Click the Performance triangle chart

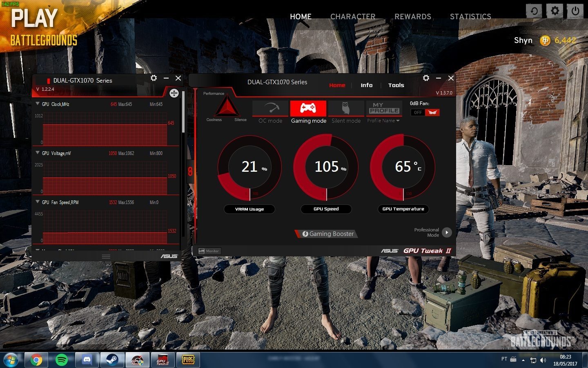(227, 107)
